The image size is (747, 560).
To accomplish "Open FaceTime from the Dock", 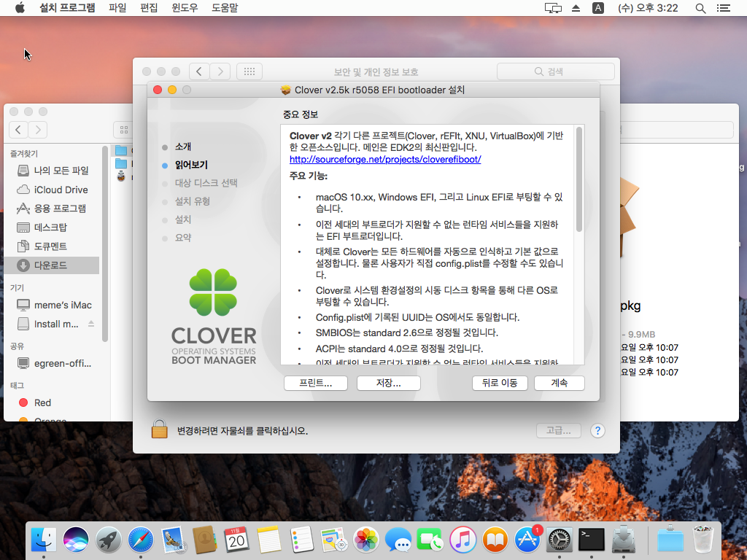I will [x=430, y=540].
